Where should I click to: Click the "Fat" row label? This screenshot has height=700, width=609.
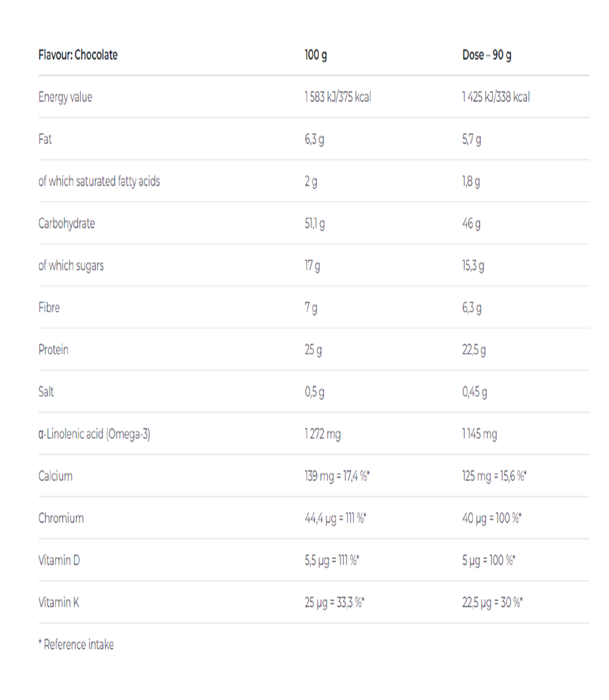point(45,139)
